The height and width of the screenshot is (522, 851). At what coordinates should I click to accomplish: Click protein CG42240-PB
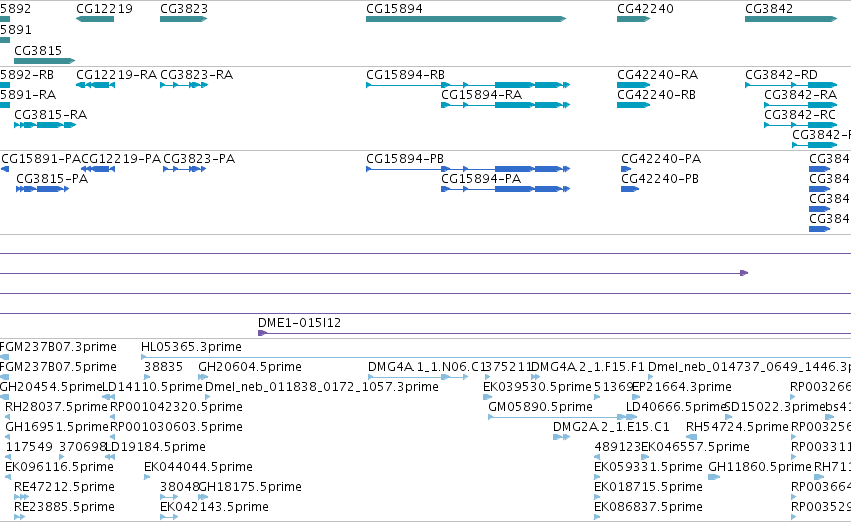(x=660, y=179)
